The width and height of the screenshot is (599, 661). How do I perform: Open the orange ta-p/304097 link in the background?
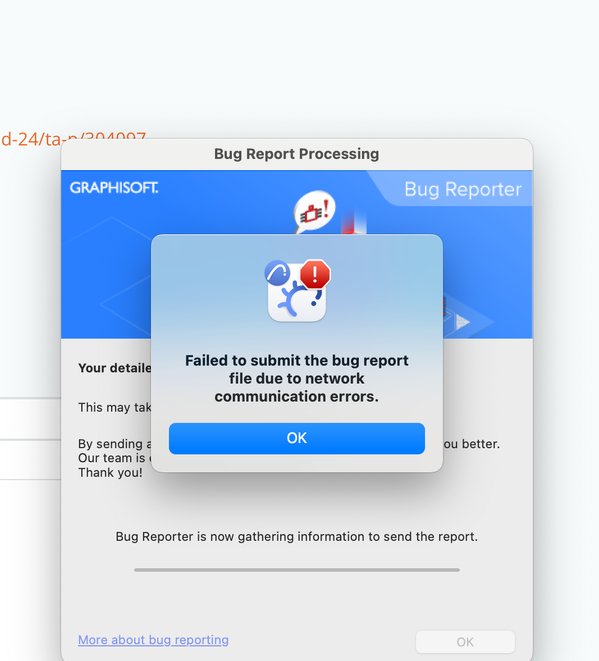pyautogui.click(x=73, y=139)
